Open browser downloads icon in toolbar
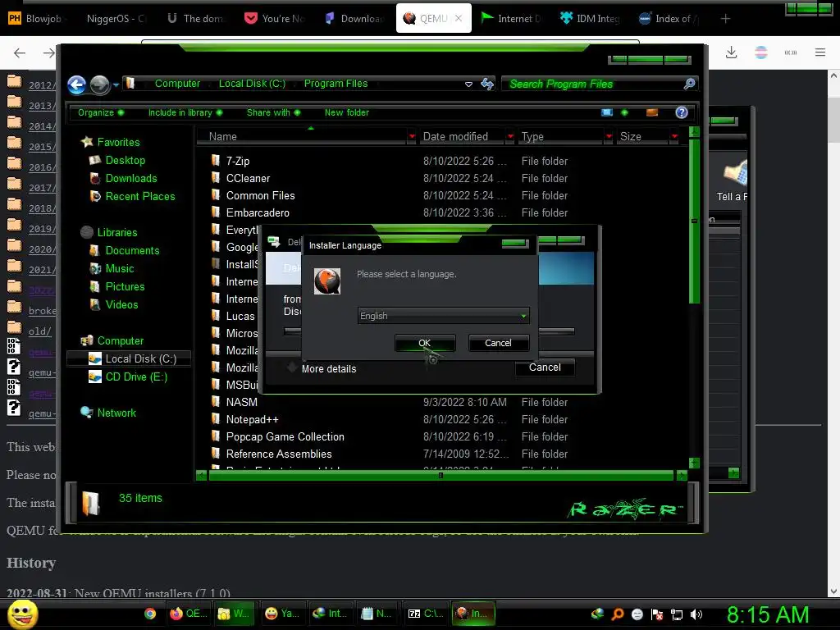840x630 pixels. coord(731,52)
